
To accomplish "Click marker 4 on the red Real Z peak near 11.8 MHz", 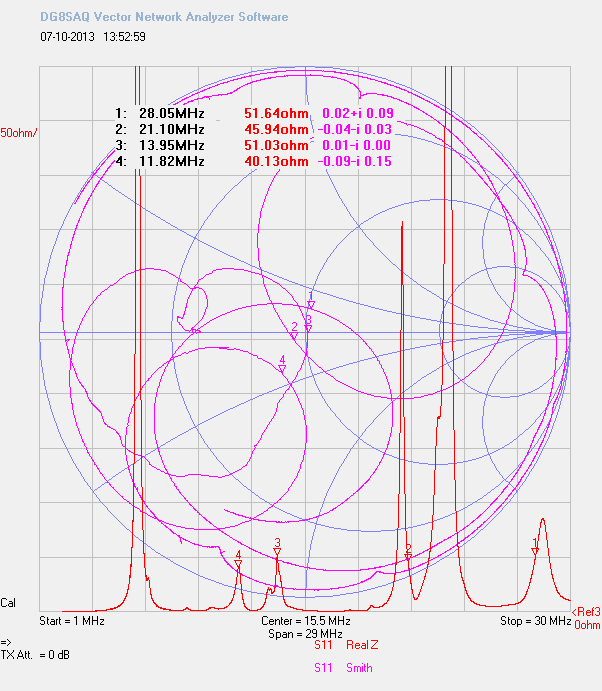I will coord(238,564).
